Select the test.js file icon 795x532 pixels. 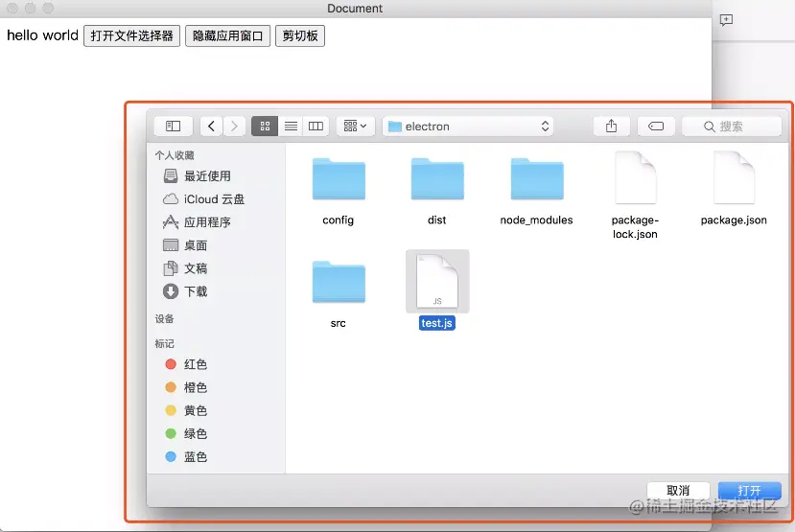[x=437, y=281]
